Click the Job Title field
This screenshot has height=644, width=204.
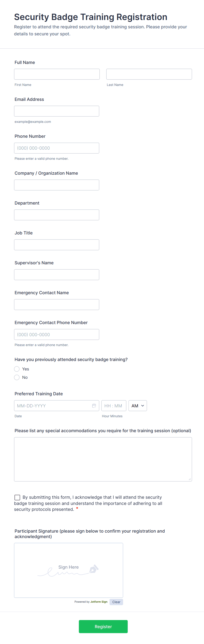pyautogui.click(x=56, y=245)
